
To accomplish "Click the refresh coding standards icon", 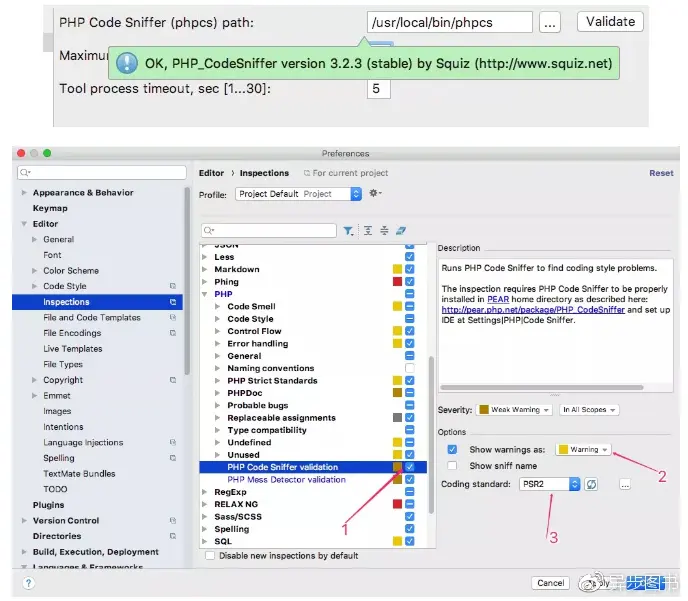I will coord(591,484).
